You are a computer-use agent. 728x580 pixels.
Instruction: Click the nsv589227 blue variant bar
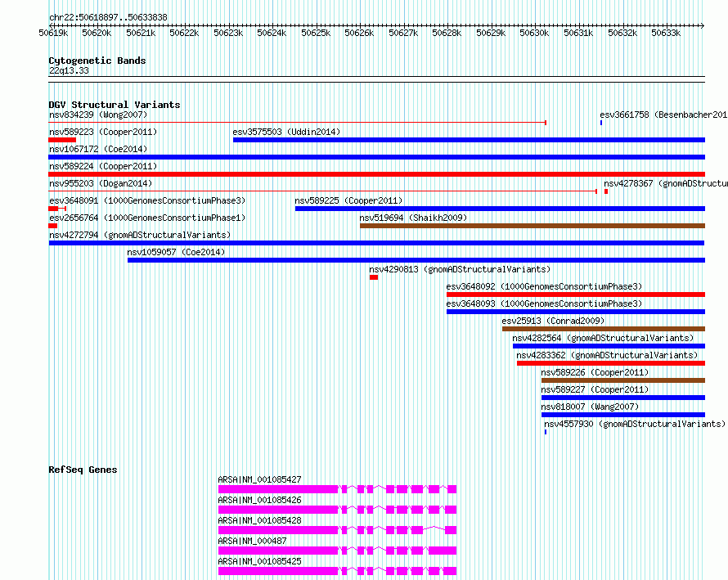coord(623,398)
